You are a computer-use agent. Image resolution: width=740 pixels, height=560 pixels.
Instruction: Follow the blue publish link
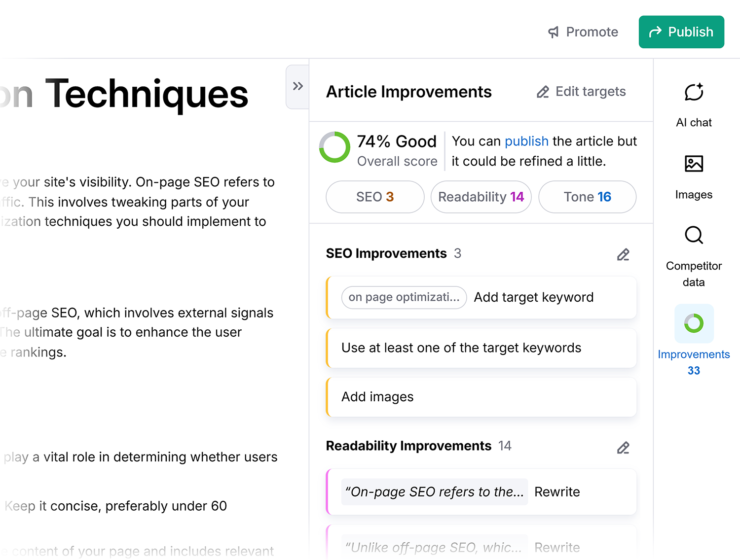(x=526, y=141)
